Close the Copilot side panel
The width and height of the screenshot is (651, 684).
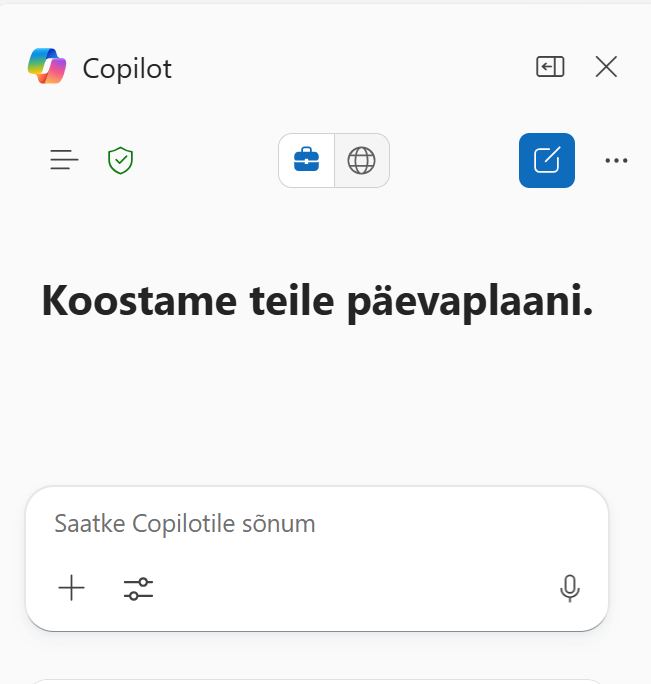pos(606,67)
